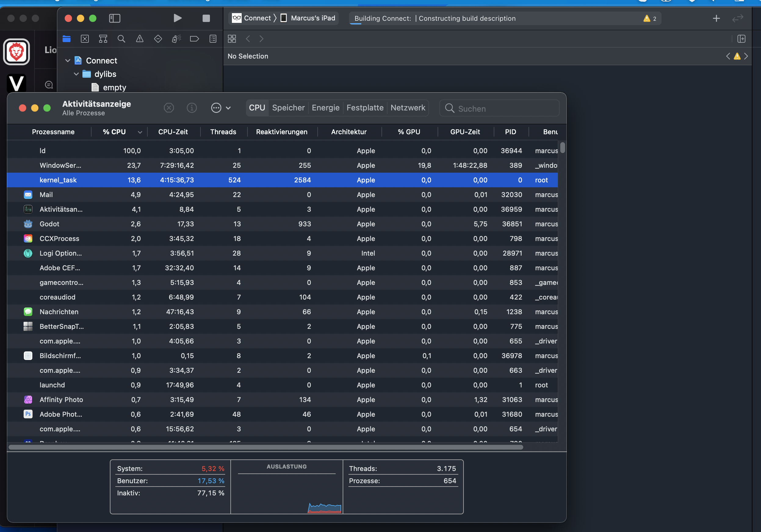
Task: Click the quit process stop-sign icon
Action: point(169,108)
